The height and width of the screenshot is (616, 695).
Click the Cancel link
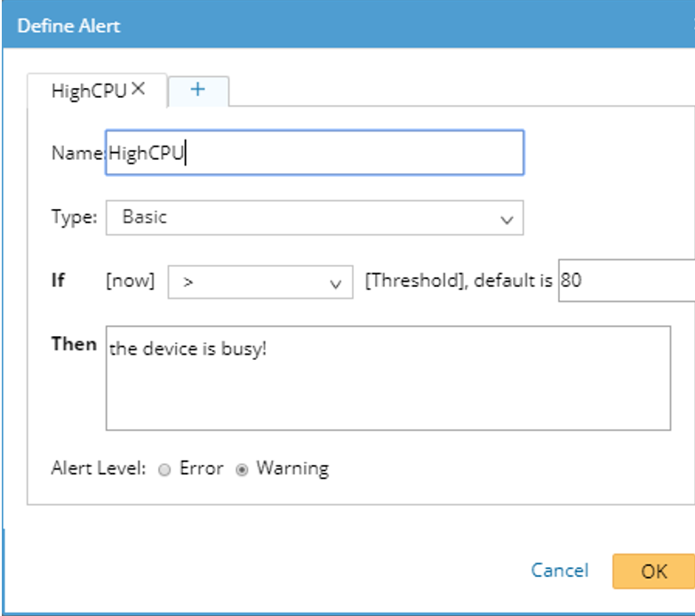pyautogui.click(x=559, y=571)
